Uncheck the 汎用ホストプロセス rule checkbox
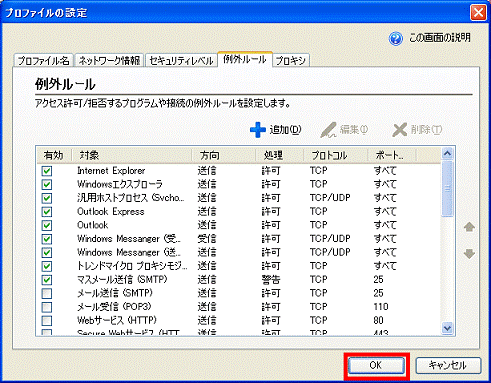This screenshot has width=491, height=383. (x=47, y=198)
